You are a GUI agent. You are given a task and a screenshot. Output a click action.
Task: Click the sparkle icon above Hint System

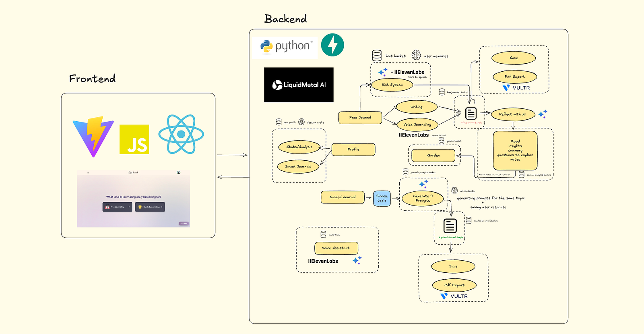(x=383, y=72)
